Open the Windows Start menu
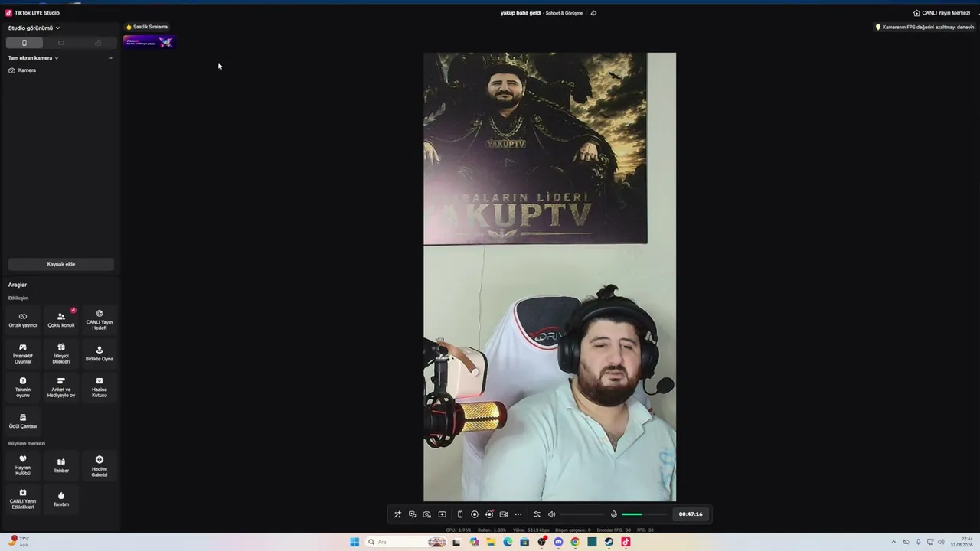This screenshot has height=551, width=980. (x=354, y=542)
